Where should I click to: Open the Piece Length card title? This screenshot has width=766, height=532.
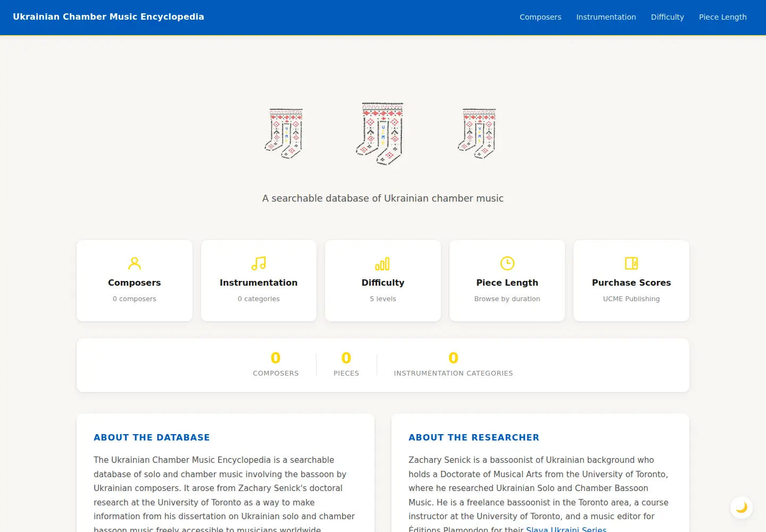[x=507, y=282]
